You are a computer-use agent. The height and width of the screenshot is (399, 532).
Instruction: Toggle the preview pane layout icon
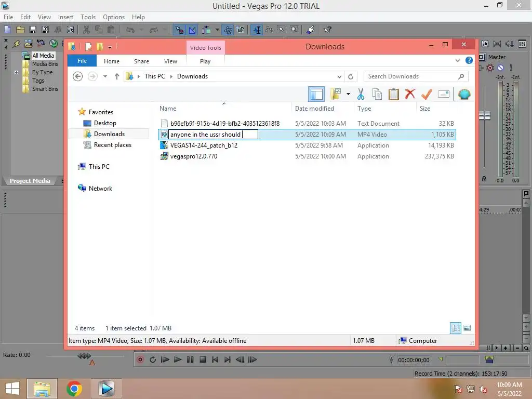pos(316,94)
